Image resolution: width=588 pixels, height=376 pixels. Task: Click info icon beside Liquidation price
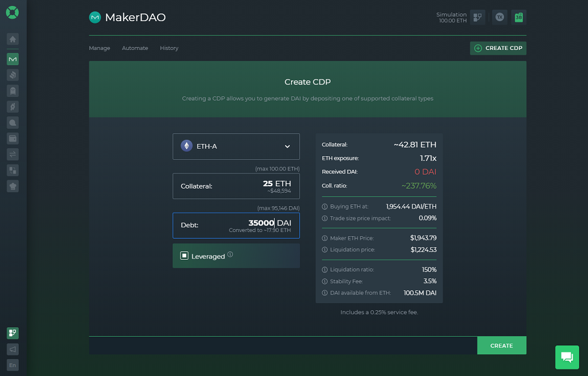click(325, 250)
